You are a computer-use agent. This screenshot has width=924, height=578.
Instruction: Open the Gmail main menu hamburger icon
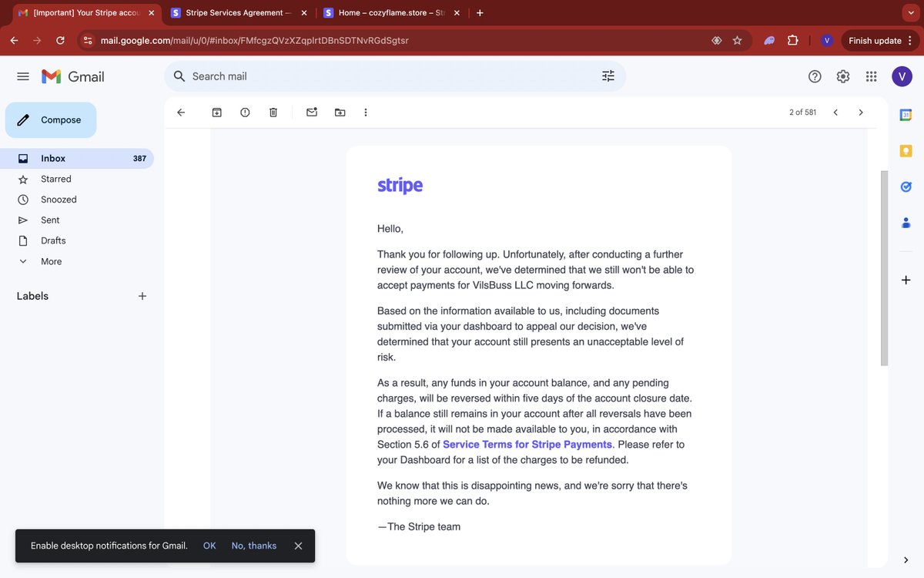point(23,76)
